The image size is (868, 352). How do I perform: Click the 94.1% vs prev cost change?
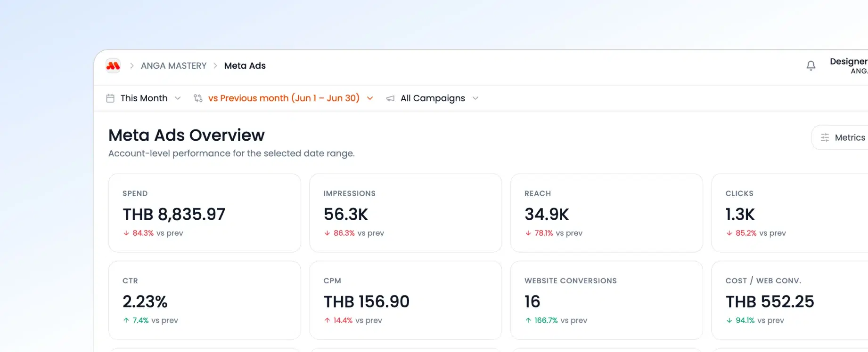(755, 320)
